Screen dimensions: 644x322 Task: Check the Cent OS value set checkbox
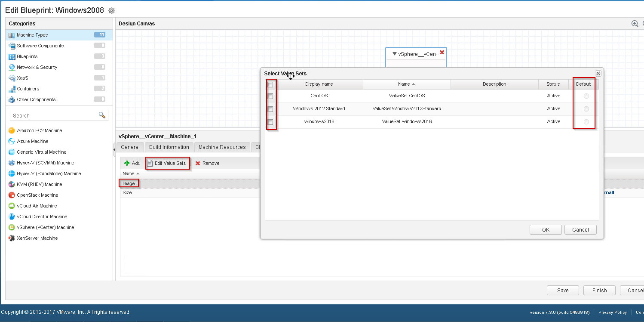[270, 96]
